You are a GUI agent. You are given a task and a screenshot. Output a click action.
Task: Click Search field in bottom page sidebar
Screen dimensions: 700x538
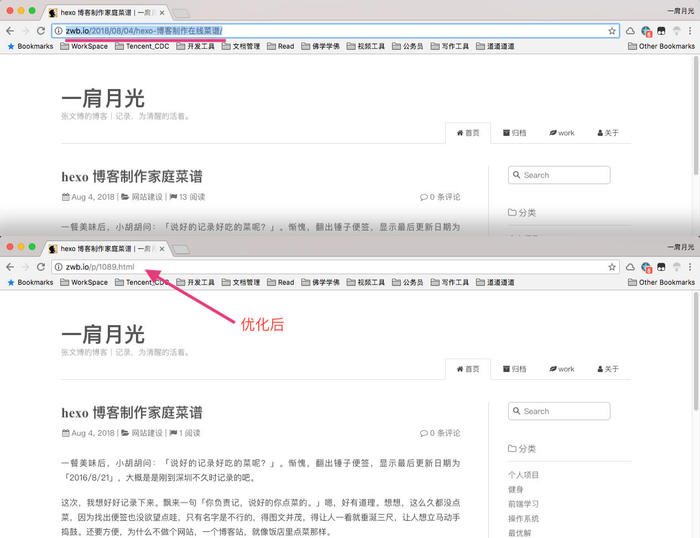pos(559,411)
